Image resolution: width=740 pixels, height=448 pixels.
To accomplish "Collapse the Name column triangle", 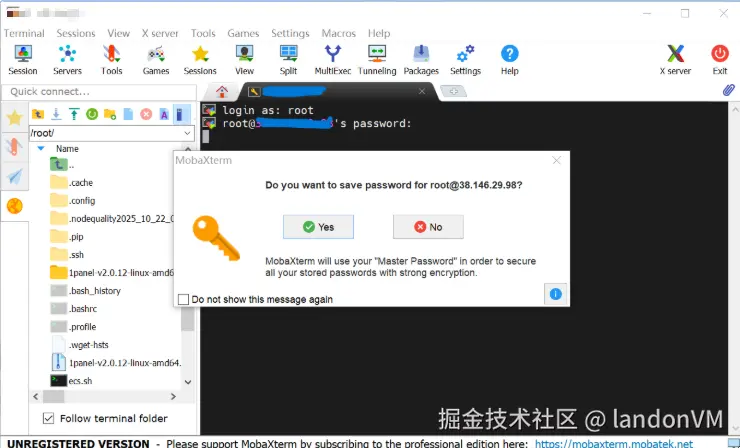I will click(x=41, y=148).
